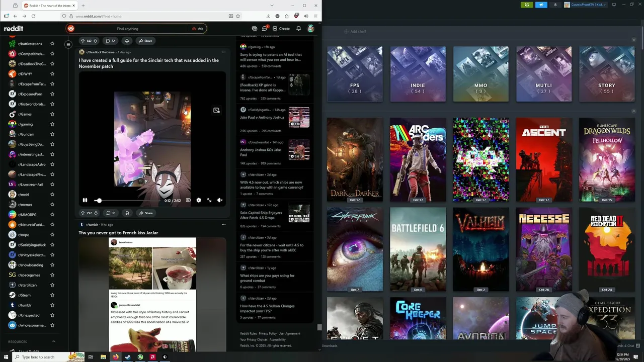Toggle favorite star for r/starcitizen in sidebar
Screen dimensions: 644x362
pos(52,285)
